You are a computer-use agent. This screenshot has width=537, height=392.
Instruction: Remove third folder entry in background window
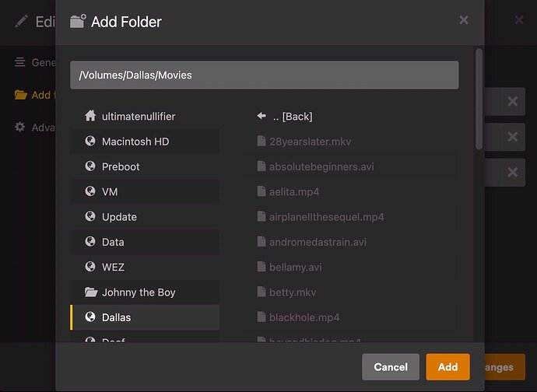pos(512,172)
